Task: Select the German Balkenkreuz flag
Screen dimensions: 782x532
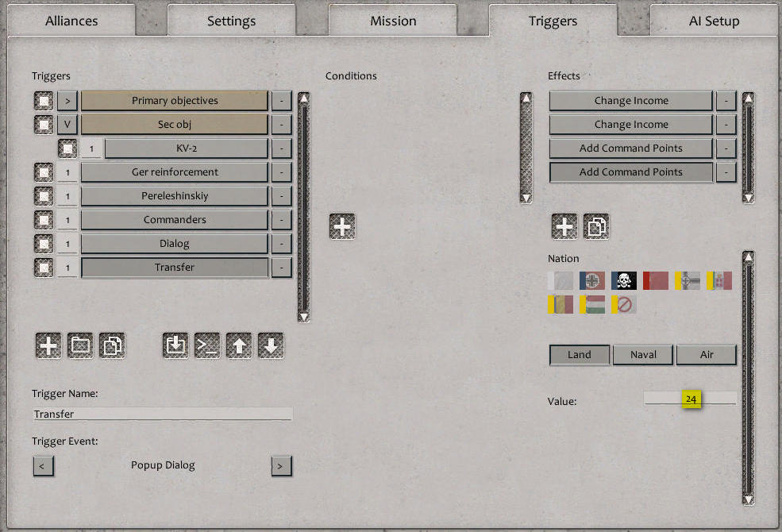Action: (592, 281)
